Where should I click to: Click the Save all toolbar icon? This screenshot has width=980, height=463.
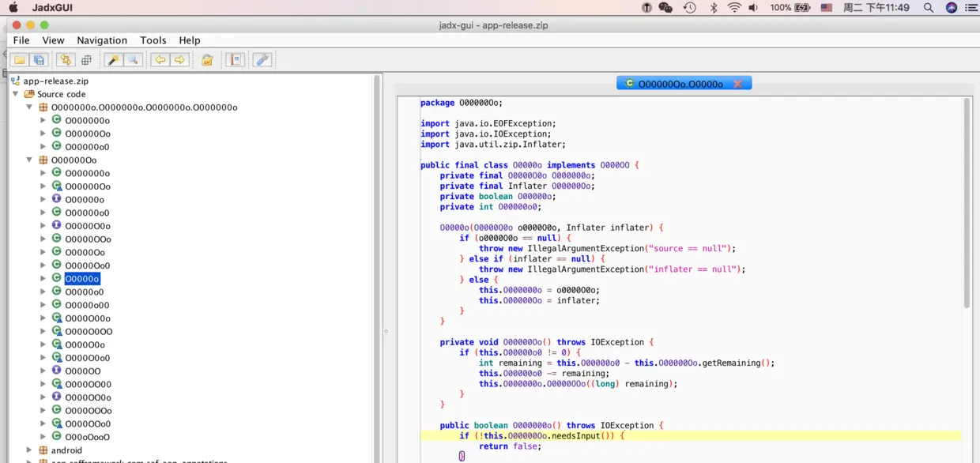pos(40,60)
